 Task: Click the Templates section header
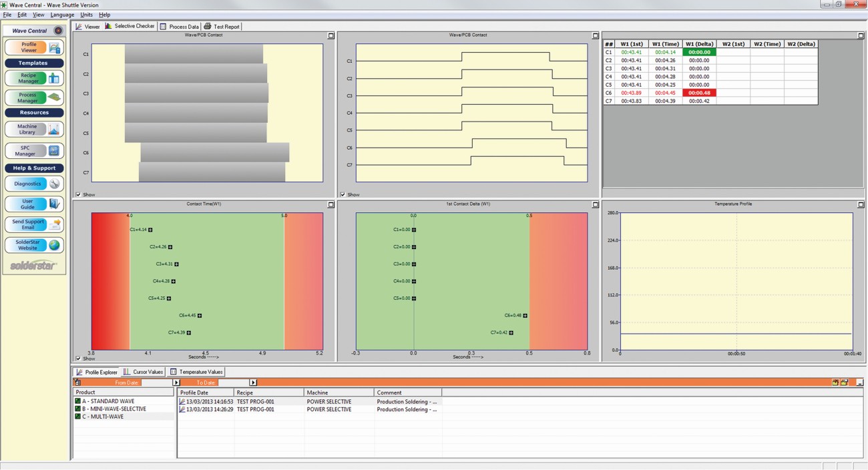pos(34,63)
